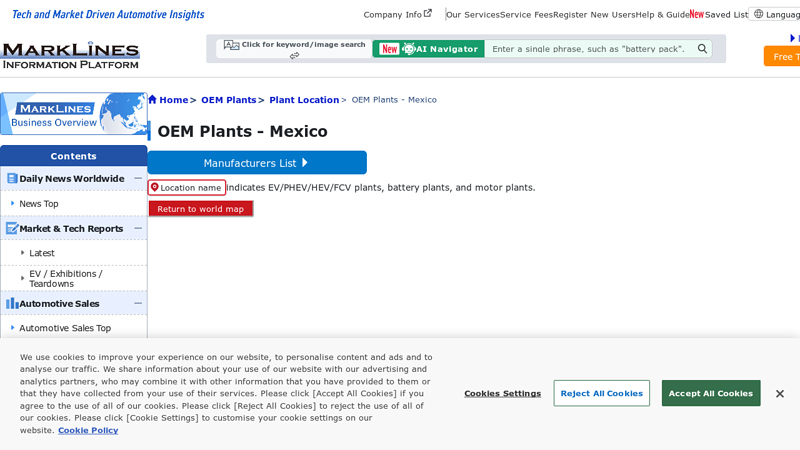This screenshot has height=450, width=800.
Task: Click the Daily News Worldwide icon
Action: (x=12, y=179)
